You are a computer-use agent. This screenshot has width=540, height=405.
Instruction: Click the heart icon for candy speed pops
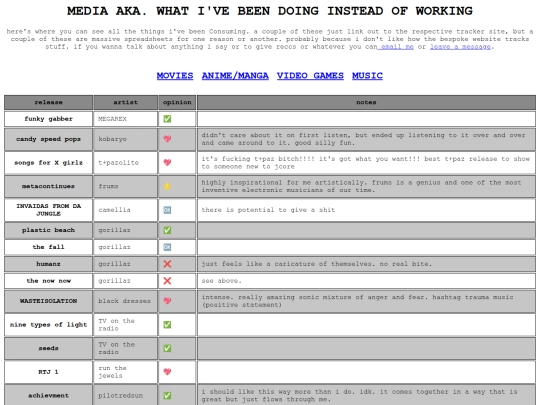(167, 139)
